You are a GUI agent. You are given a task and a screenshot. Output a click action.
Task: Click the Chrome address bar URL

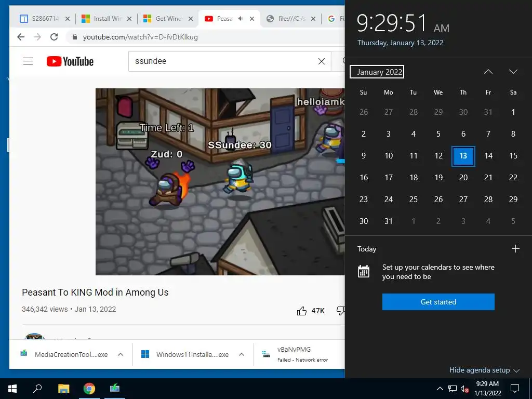(140, 37)
